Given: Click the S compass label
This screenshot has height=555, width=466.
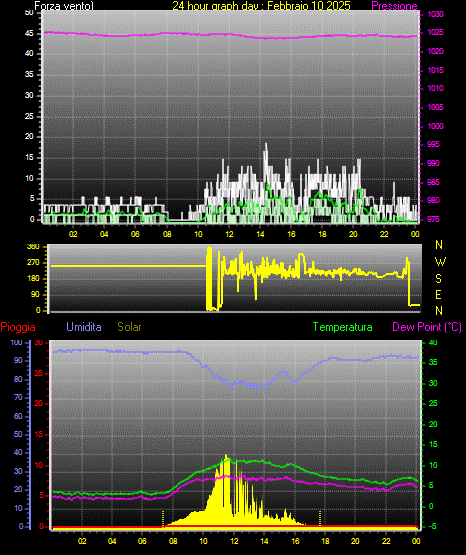Looking at the screenshot, I should [438, 279].
